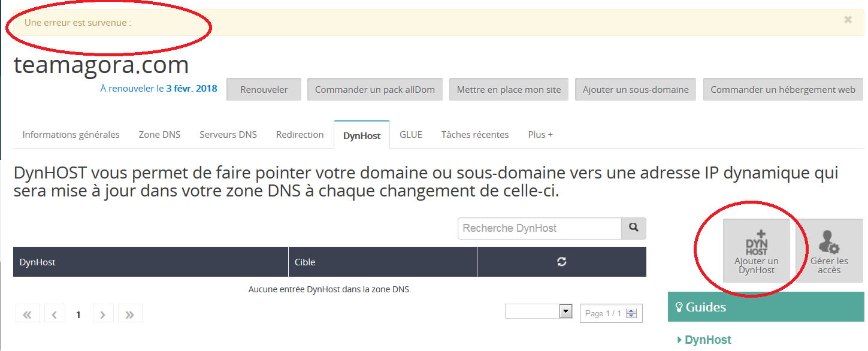868x351 pixels.
Task: Open the Serveurs DNS tab
Action: [x=228, y=134]
